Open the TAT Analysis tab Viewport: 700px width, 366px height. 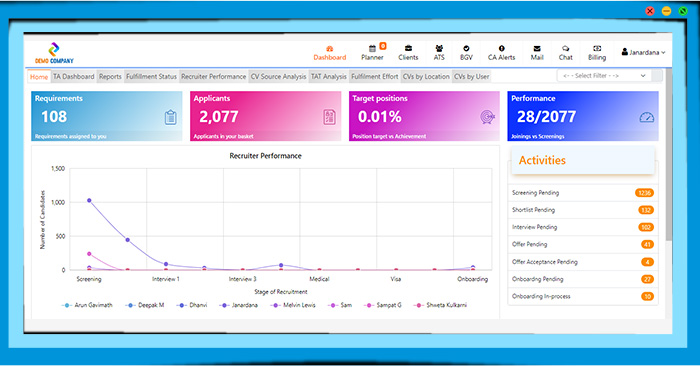[329, 76]
